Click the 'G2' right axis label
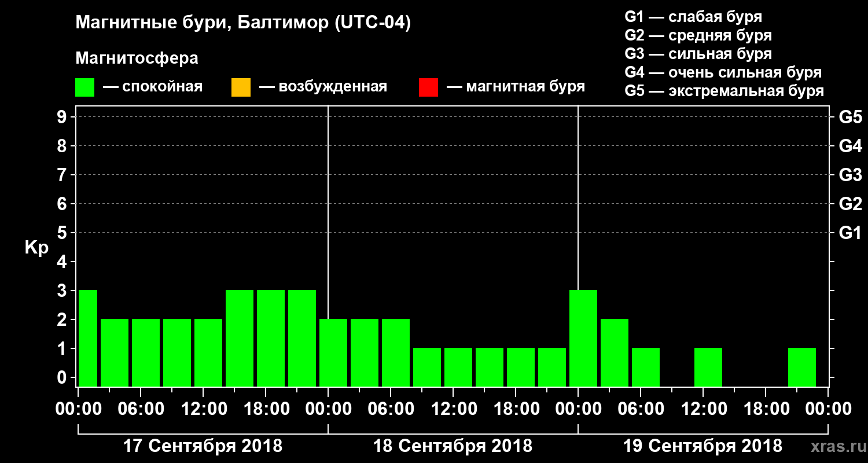 click(850, 204)
